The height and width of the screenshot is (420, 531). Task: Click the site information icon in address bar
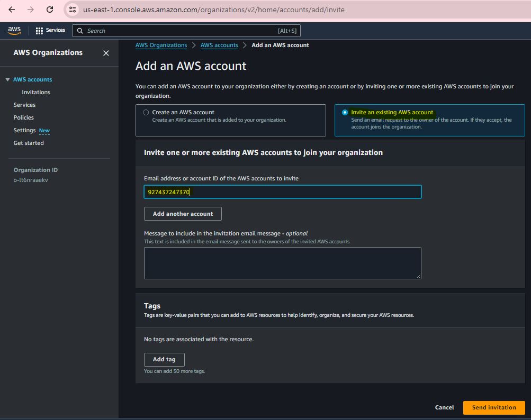point(73,10)
